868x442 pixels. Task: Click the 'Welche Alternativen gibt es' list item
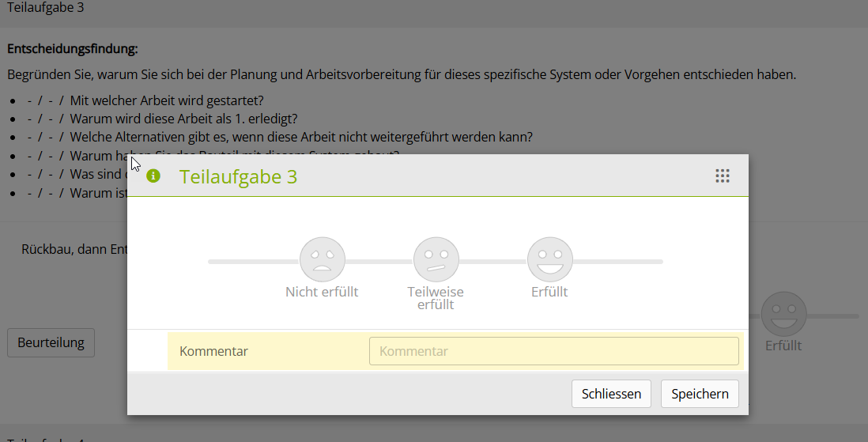click(301, 137)
